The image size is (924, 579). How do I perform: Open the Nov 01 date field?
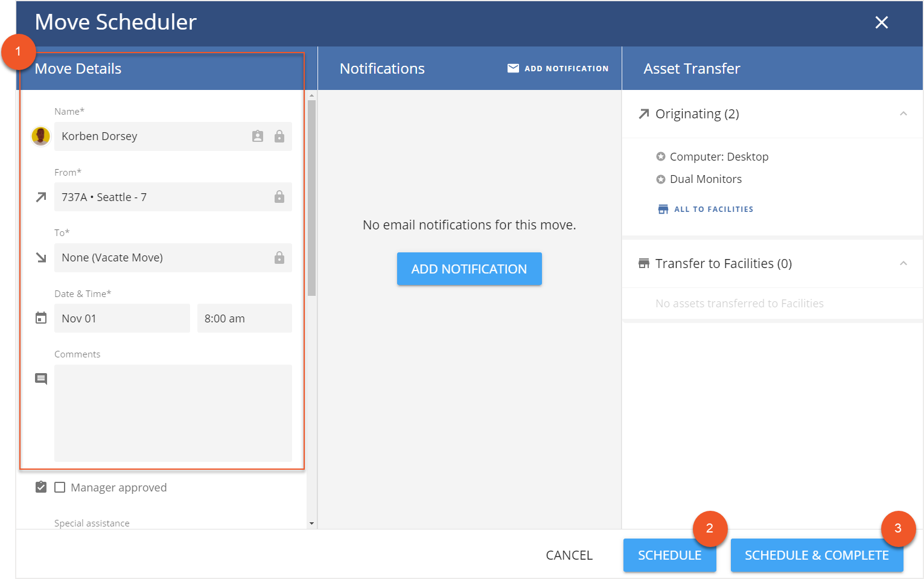(x=122, y=318)
